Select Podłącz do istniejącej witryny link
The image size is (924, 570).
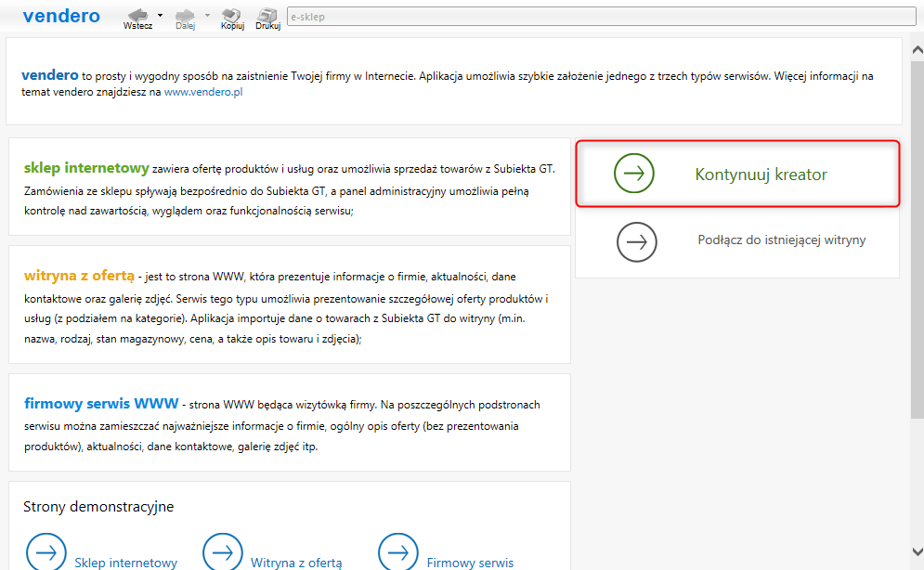click(x=781, y=240)
